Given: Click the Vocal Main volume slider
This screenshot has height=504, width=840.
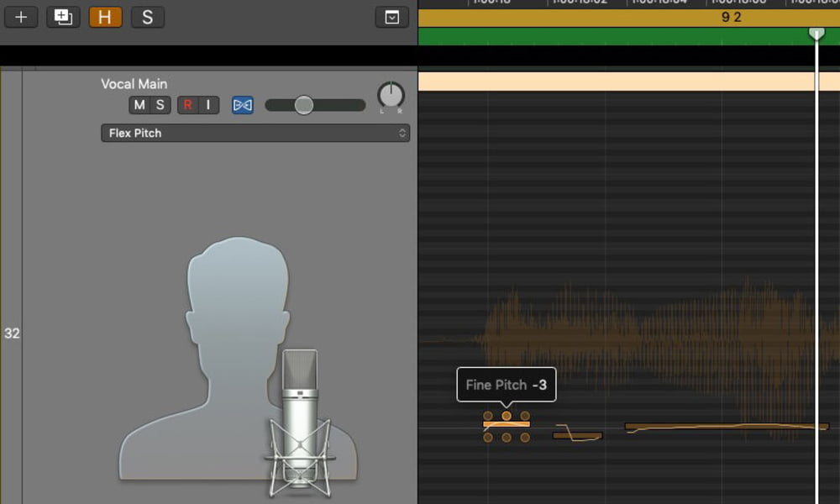Looking at the screenshot, I should [303, 105].
